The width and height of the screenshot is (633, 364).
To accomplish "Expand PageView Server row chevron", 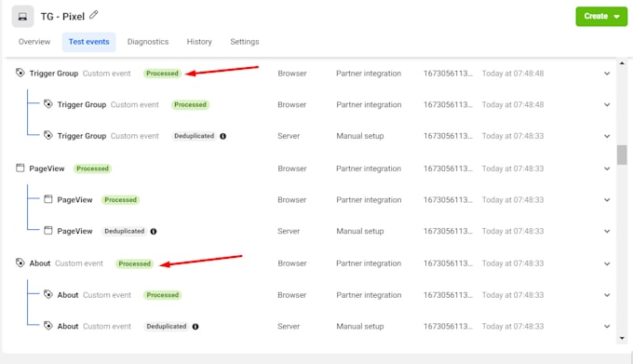I will click(x=607, y=231).
